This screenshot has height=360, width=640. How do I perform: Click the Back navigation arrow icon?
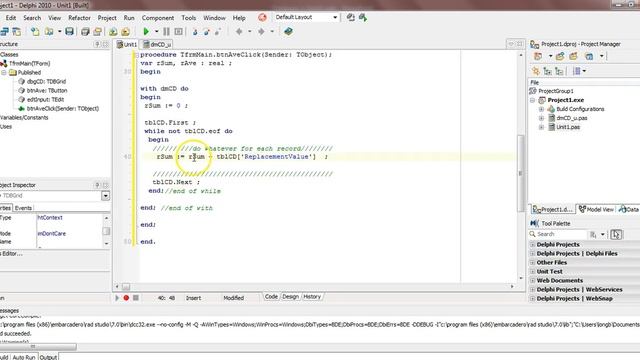239,31
